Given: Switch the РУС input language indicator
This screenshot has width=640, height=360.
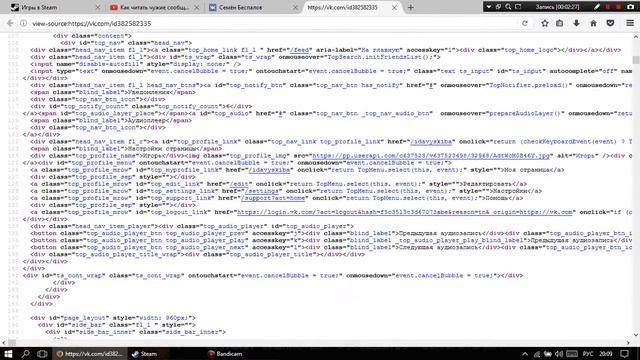Looking at the screenshot, I should point(588,354).
